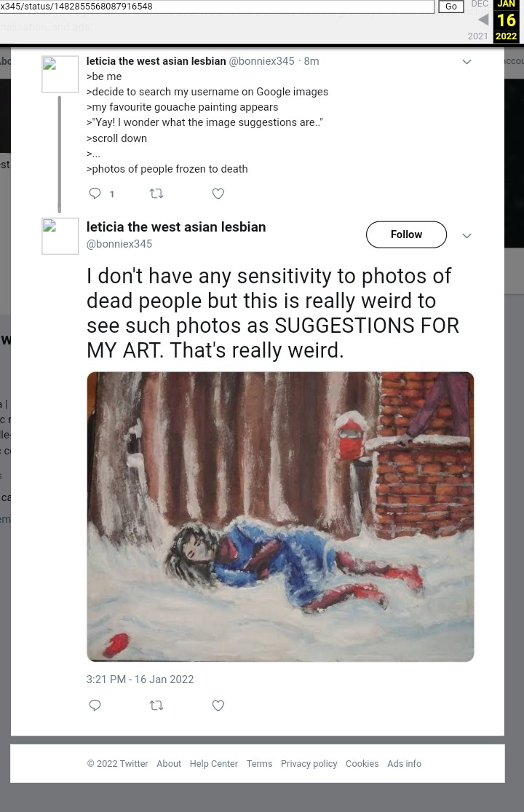Open the 3:21 PM timestamp link
The width and height of the screenshot is (524, 812).
(140, 679)
